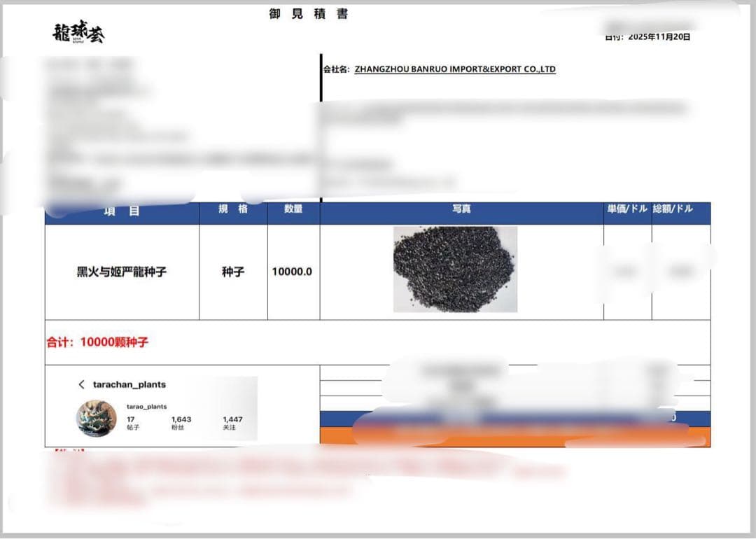Select the 規格 column header
Screen dimensions: 756x539
(x=233, y=209)
